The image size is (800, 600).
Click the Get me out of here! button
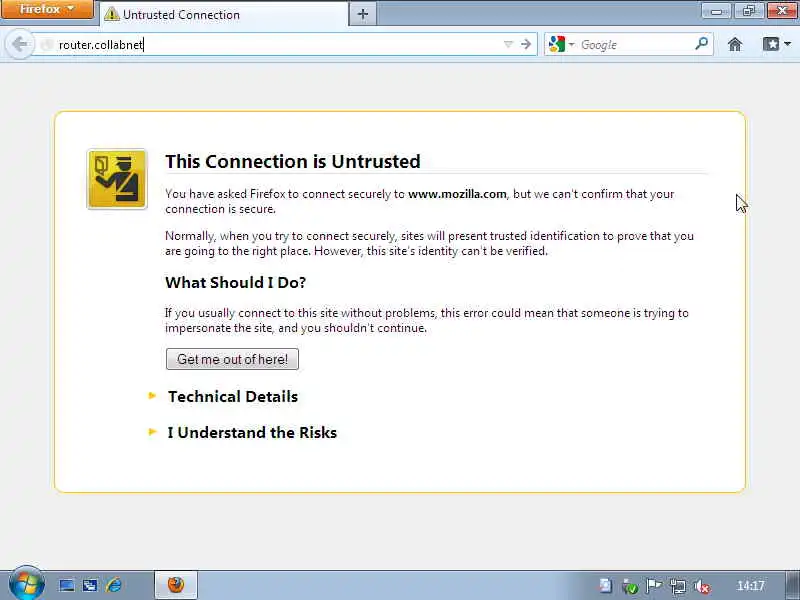pyautogui.click(x=232, y=359)
